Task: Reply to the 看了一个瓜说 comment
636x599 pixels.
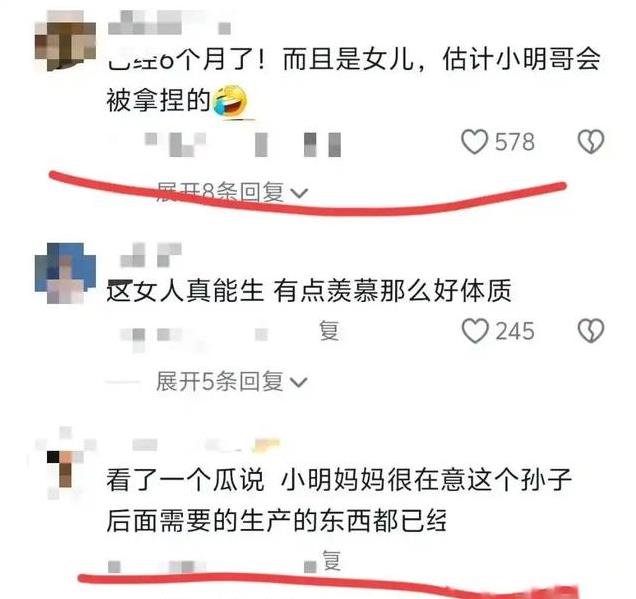Action: point(331,561)
